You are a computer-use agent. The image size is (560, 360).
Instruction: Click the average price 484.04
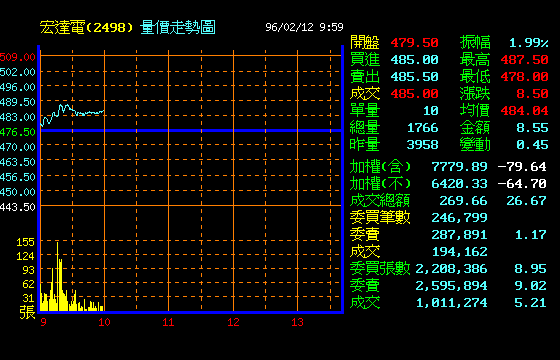(524, 110)
